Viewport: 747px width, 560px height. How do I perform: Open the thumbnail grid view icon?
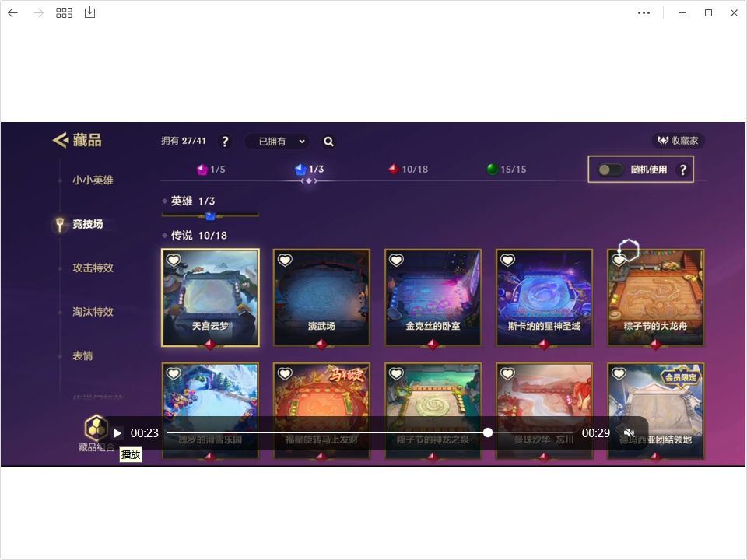64,13
